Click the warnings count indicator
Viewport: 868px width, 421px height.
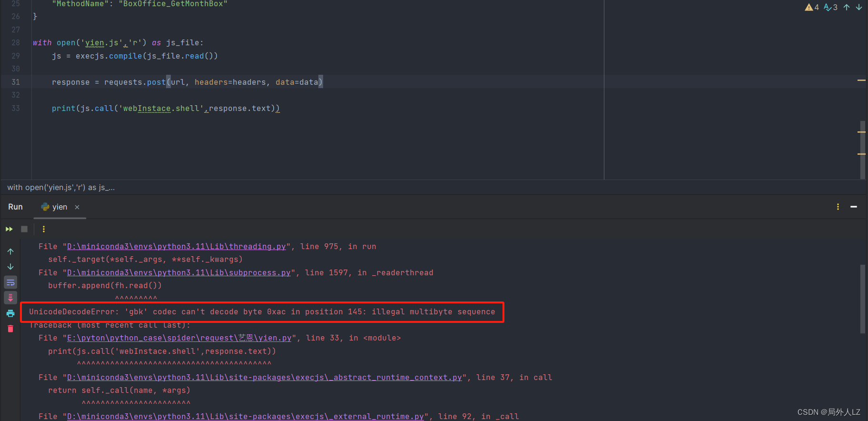coord(812,7)
